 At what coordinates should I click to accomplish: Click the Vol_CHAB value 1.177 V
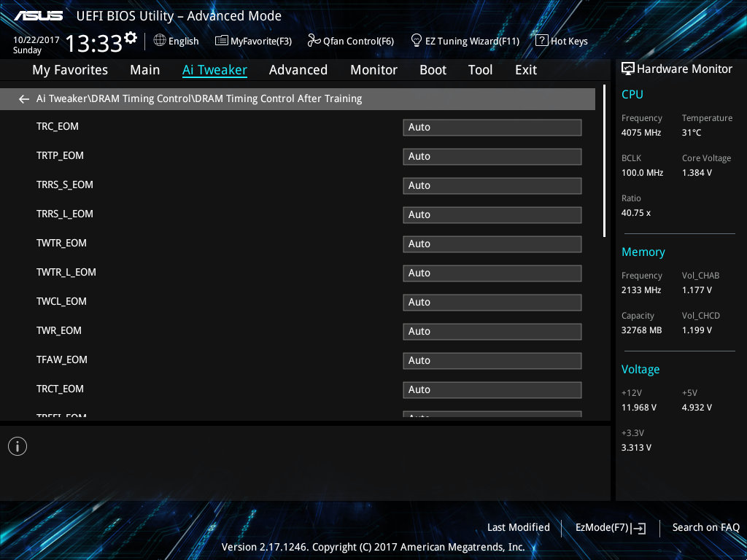pos(697,290)
